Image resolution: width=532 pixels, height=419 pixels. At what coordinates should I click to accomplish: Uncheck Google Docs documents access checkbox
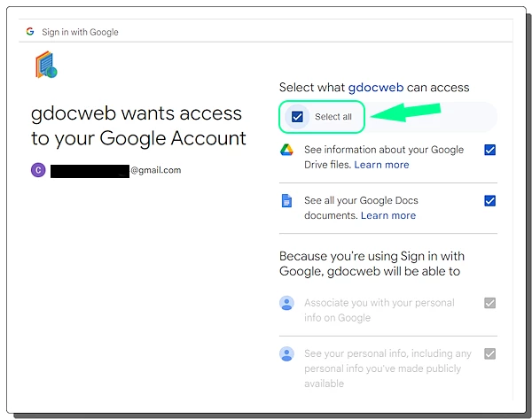click(x=489, y=200)
